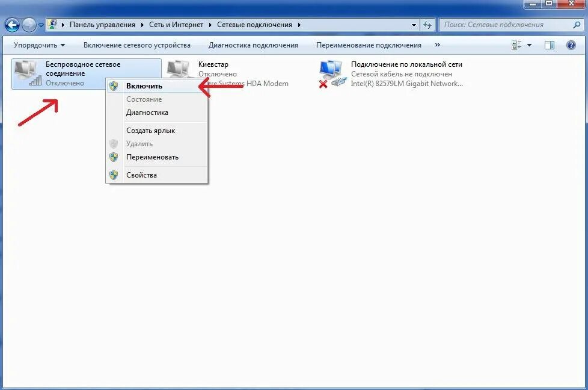The image size is (588, 390).
Task: Toggle the preview pane button
Action: [x=550, y=45]
